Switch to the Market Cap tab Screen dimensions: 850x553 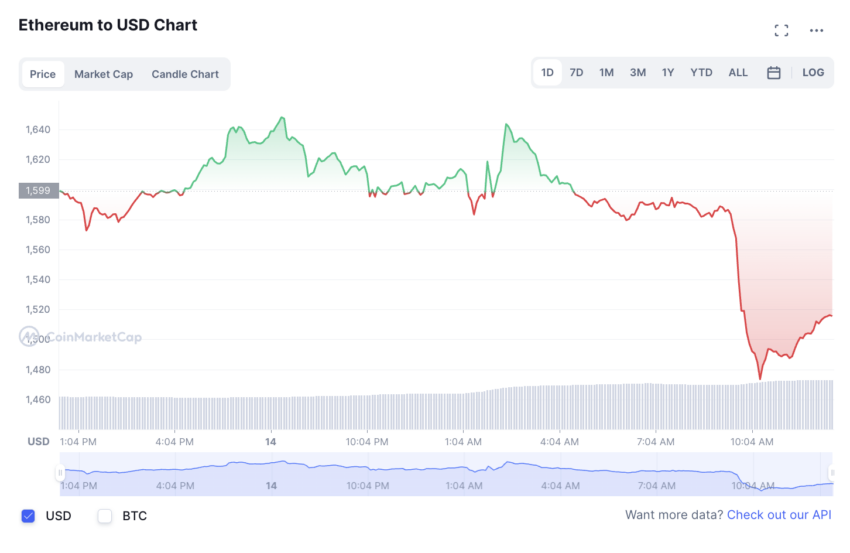[x=103, y=74]
